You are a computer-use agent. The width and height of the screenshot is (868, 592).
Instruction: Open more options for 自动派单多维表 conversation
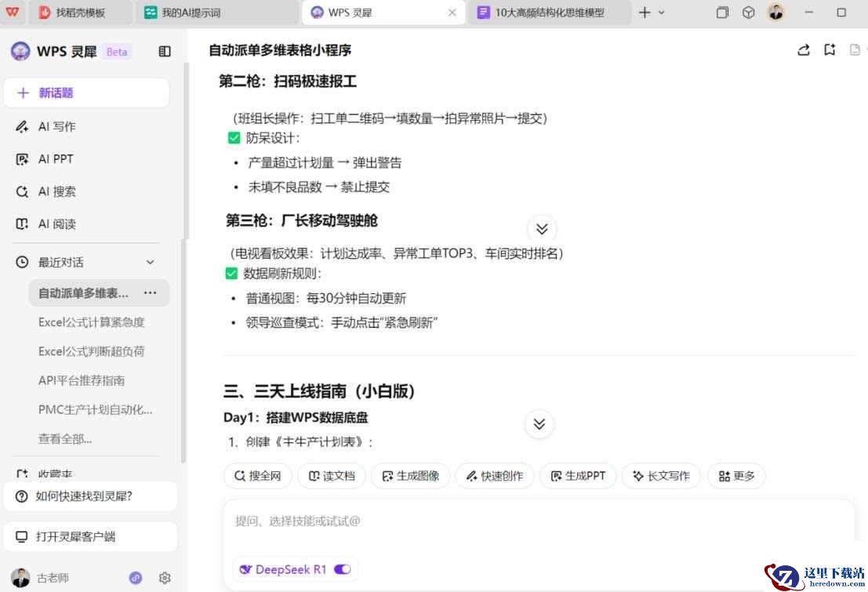(150, 292)
